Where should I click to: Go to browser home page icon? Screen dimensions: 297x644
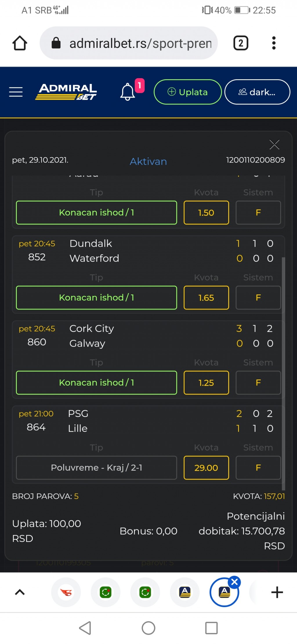pos(20,43)
